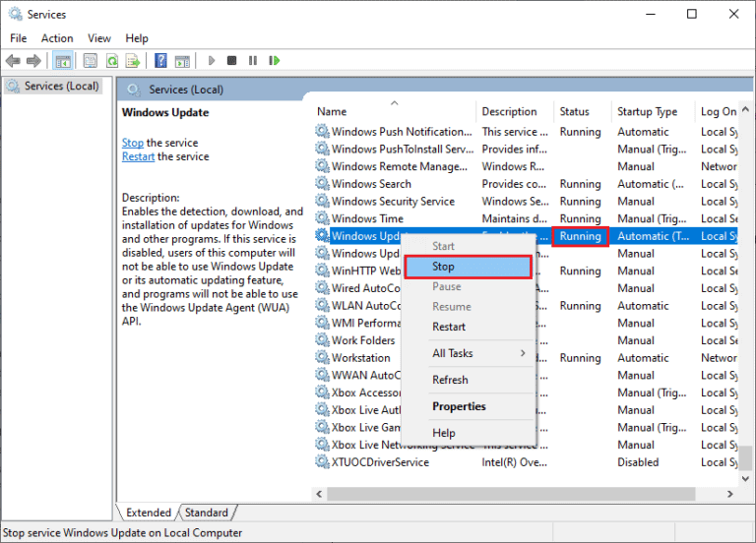Image resolution: width=756 pixels, height=543 pixels.
Task: Select the Windows PushToInstall Serv row
Action: click(527, 149)
